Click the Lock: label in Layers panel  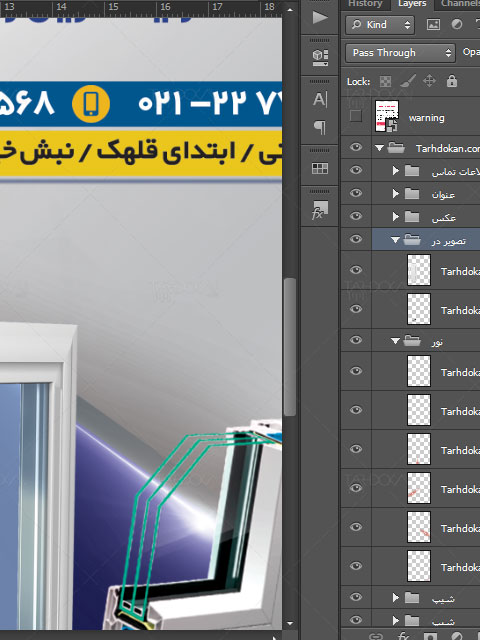tap(358, 82)
